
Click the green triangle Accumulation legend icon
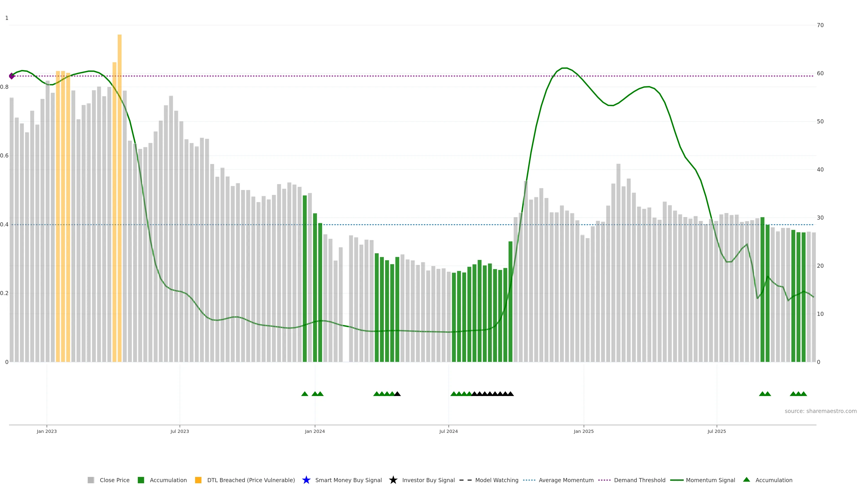[746, 480]
